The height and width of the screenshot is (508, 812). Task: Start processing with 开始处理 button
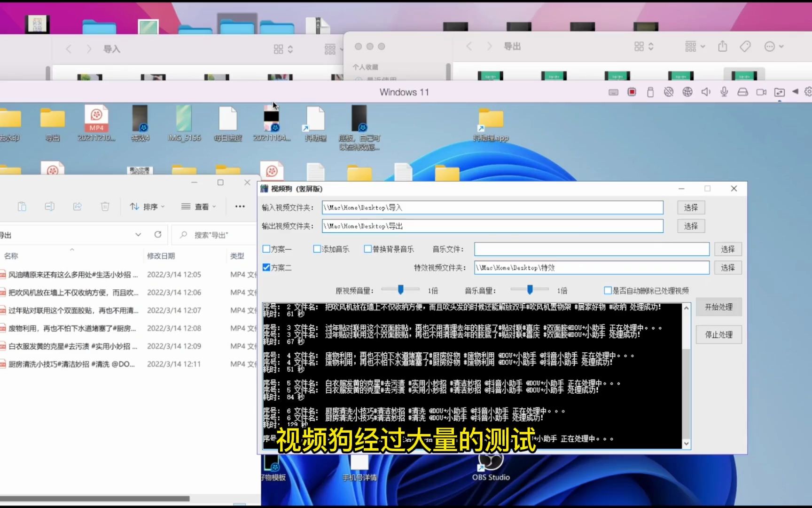(x=718, y=307)
